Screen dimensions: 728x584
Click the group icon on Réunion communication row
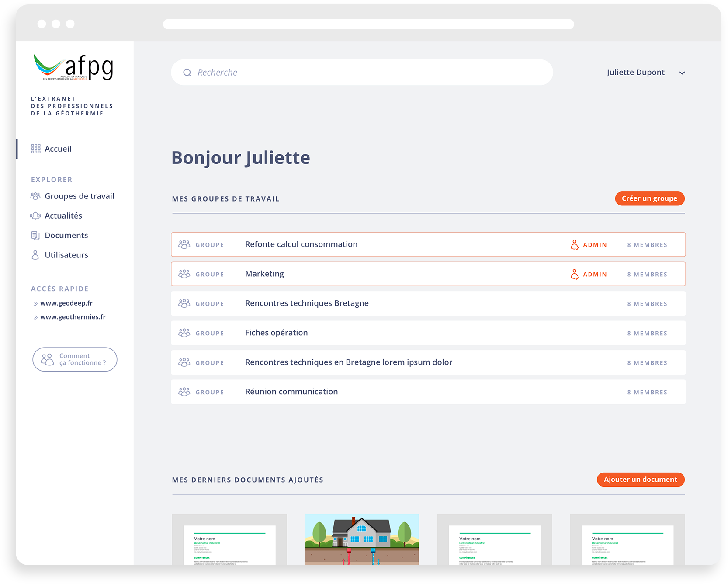coord(184,392)
